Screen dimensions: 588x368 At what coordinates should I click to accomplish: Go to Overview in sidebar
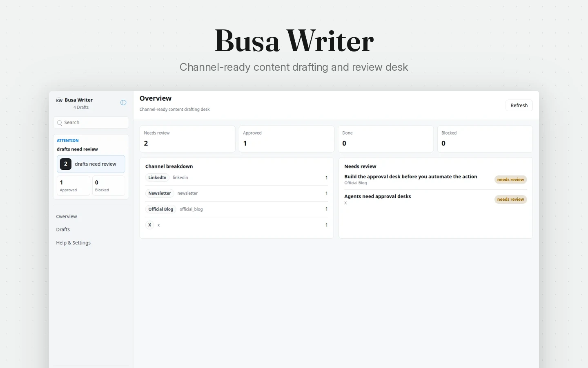point(67,217)
